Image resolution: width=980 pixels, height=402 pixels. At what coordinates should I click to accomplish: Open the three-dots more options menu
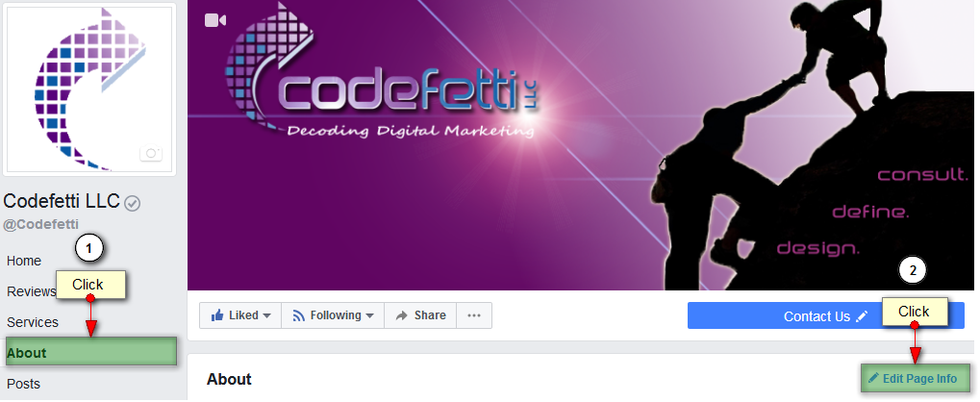coord(474,315)
